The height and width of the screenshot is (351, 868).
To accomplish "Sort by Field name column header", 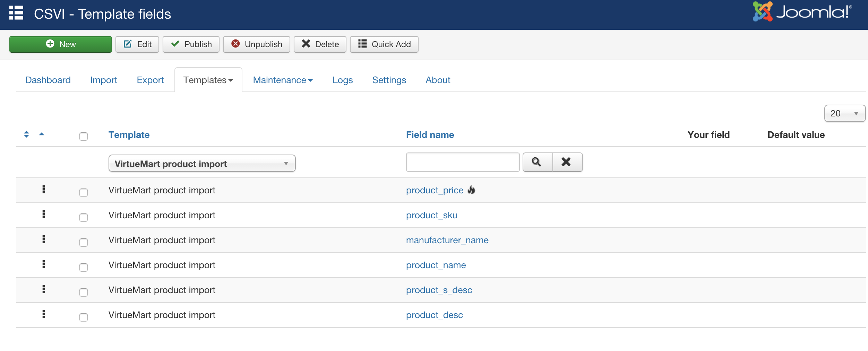I will coord(430,135).
